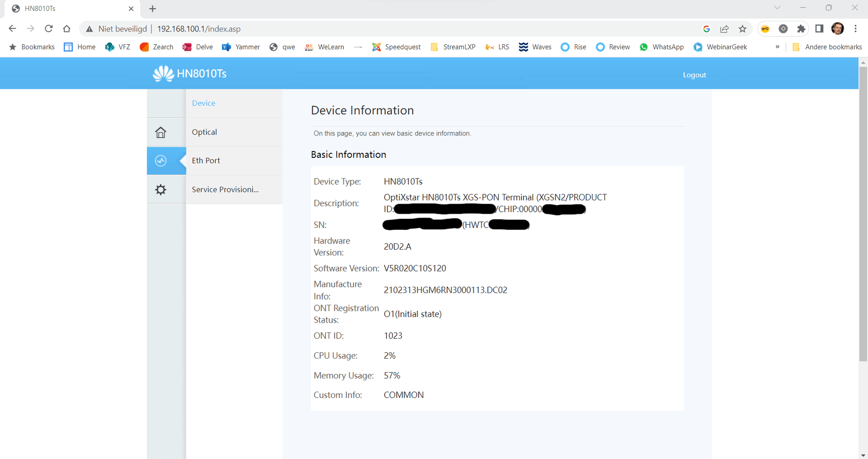This screenshot has height=459, width=868.
Task: Reload the page with refresh icon
Action: [x=49, y=29]
